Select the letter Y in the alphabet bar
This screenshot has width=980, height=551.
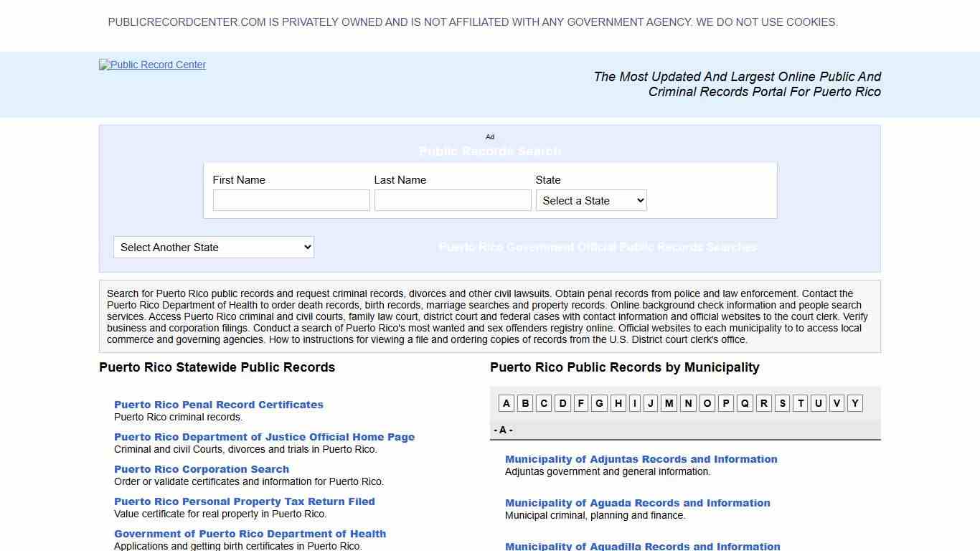[854, 403]
